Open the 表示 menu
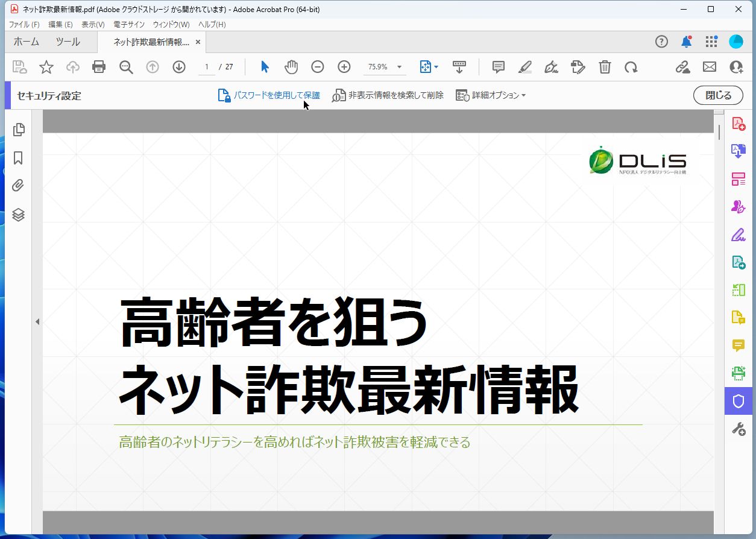Image resolution: width=756 pixels, height=539 pixels. pos(92,24)
